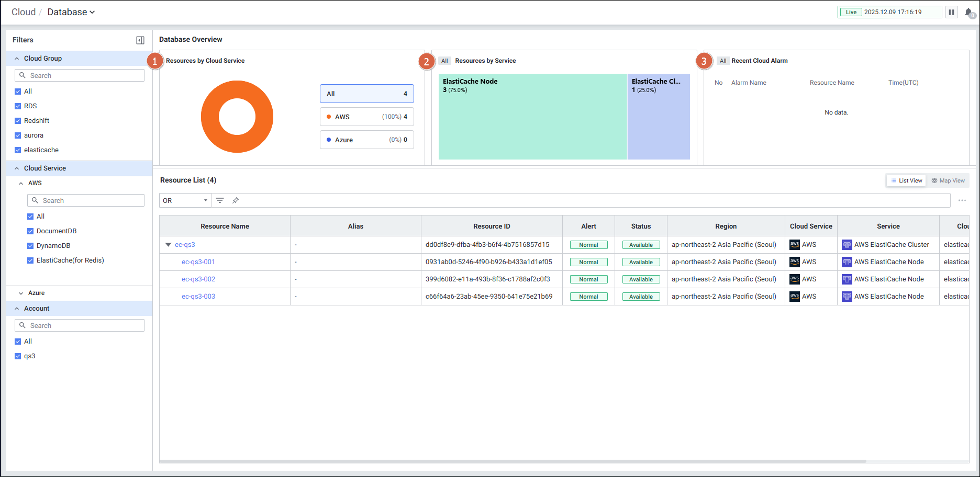The width and height of the screenshot is (980, 477).
Task: Toggle the DynamoDB service checkbox
Action: point(30,246)
